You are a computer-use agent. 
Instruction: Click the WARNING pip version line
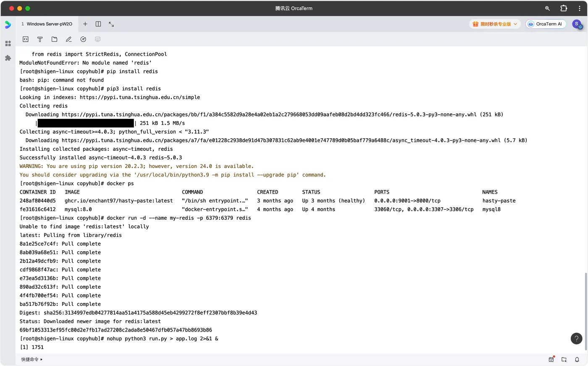(136, 166)
